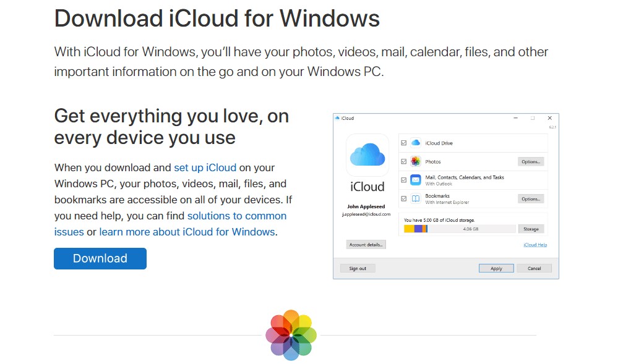Follow learn more about iCloud link
Viewport: 623px width, 364px height.
coord(187,232)
